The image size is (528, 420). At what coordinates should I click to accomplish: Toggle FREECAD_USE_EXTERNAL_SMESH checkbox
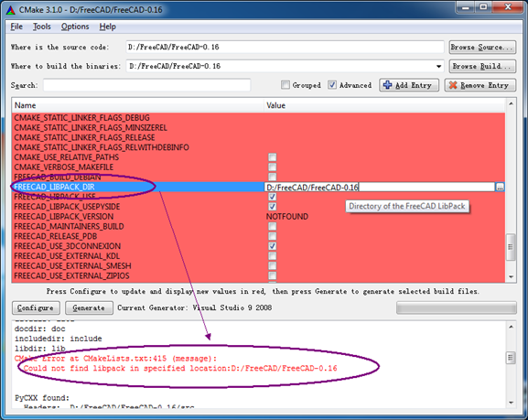click(272, 265)
